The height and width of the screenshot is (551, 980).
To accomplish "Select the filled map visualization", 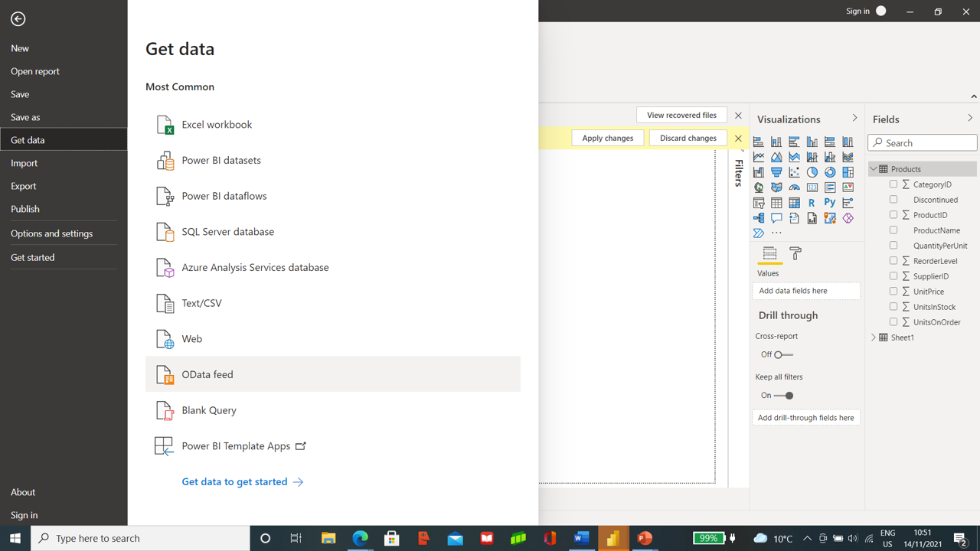I will (x=776, y=187).
